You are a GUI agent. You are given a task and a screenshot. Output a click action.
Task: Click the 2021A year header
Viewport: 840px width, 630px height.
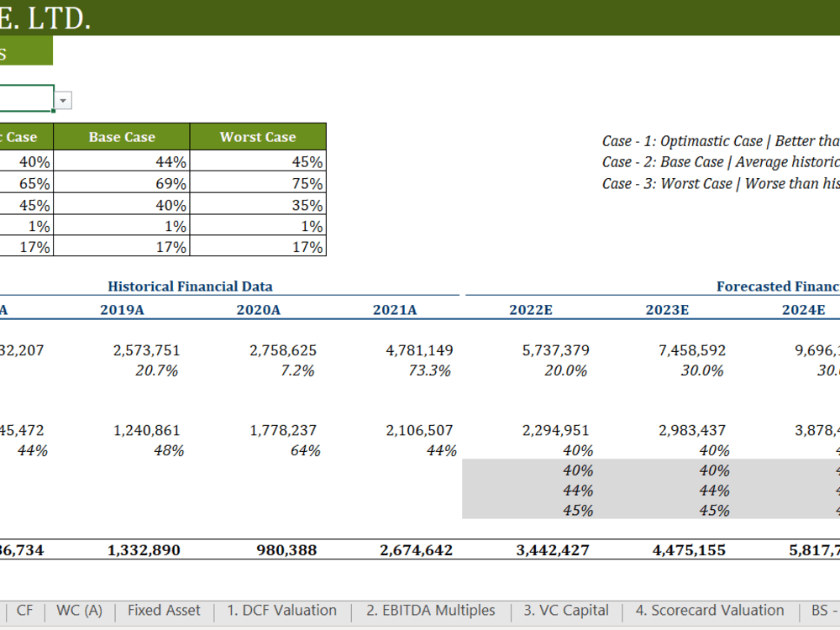pos(395,310)
